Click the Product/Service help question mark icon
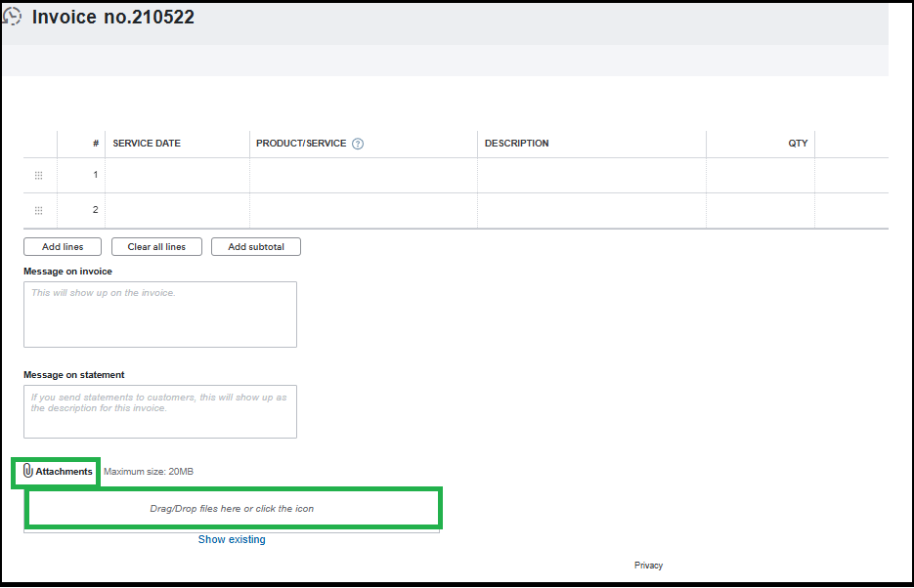 [358, 144]
